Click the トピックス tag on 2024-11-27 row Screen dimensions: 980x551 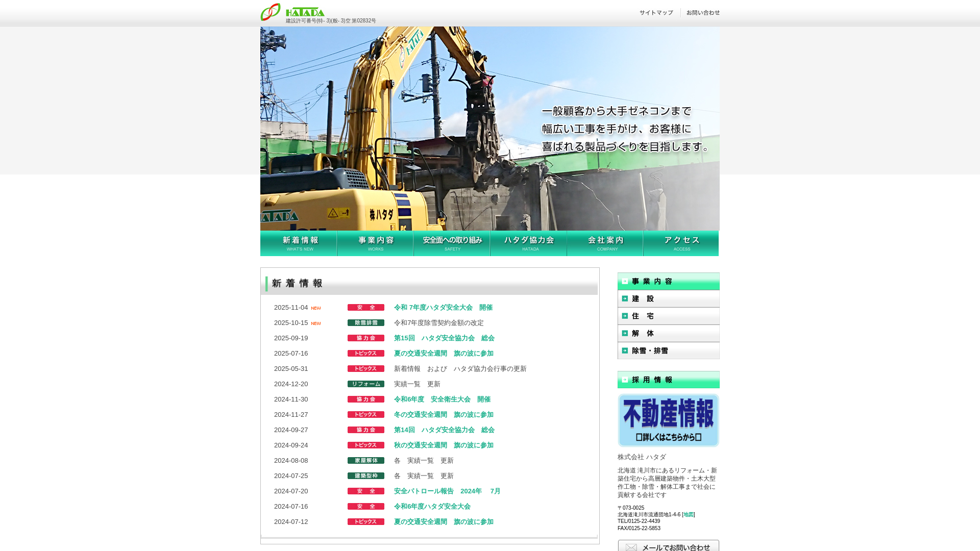(366, 415)
